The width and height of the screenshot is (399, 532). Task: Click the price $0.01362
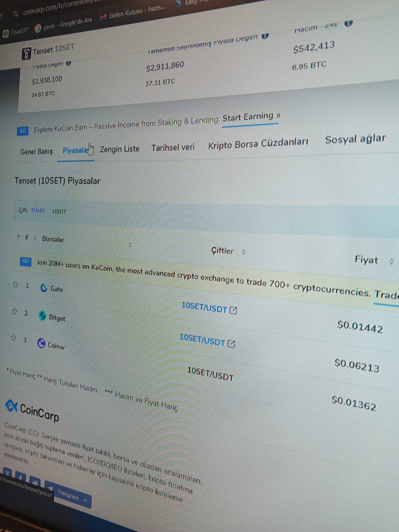354,403
